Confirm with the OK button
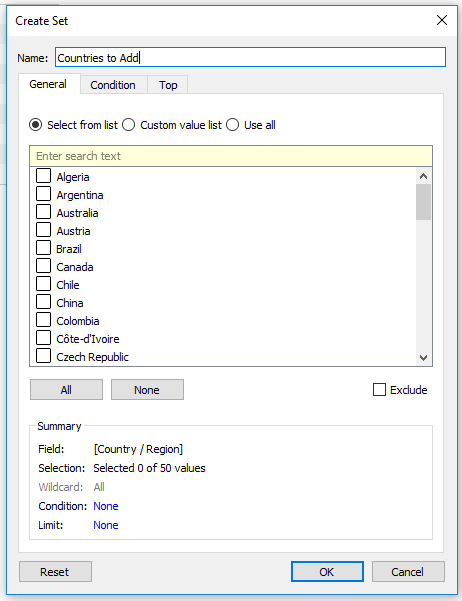The height and width of the screenshot is (601, 462). click(327, 572)
